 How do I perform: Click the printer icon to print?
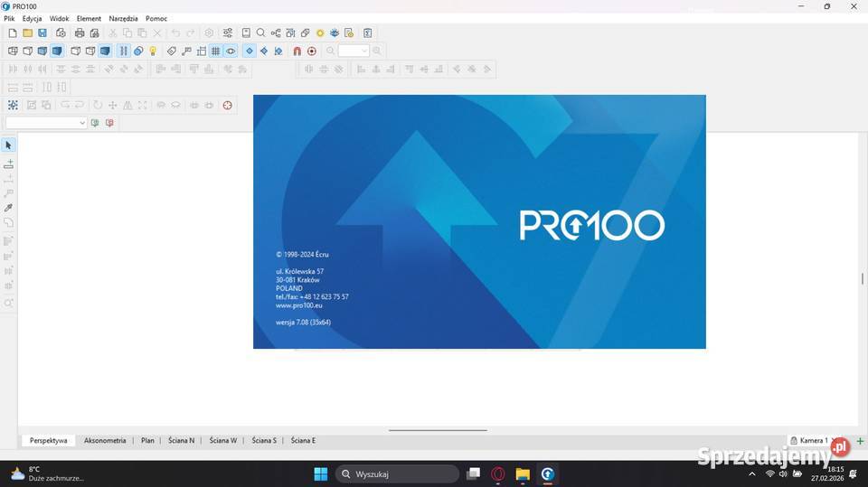click(x=80, y=33)
